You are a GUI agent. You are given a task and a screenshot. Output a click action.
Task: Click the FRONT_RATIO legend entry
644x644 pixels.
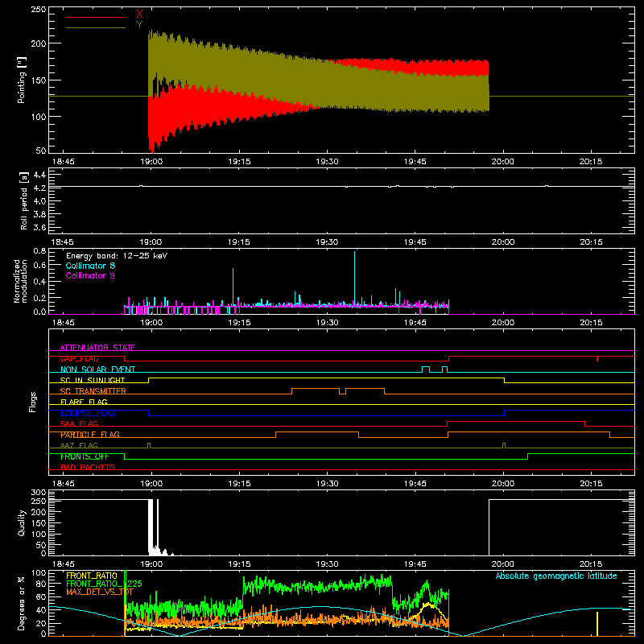pyautogui.click(x=92, y=576)
